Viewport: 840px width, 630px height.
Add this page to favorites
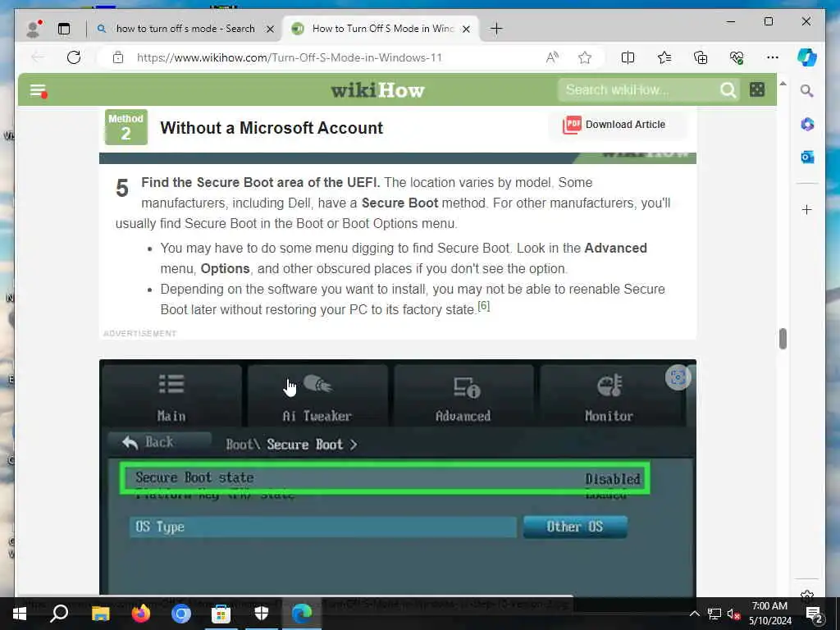[585, 57]
